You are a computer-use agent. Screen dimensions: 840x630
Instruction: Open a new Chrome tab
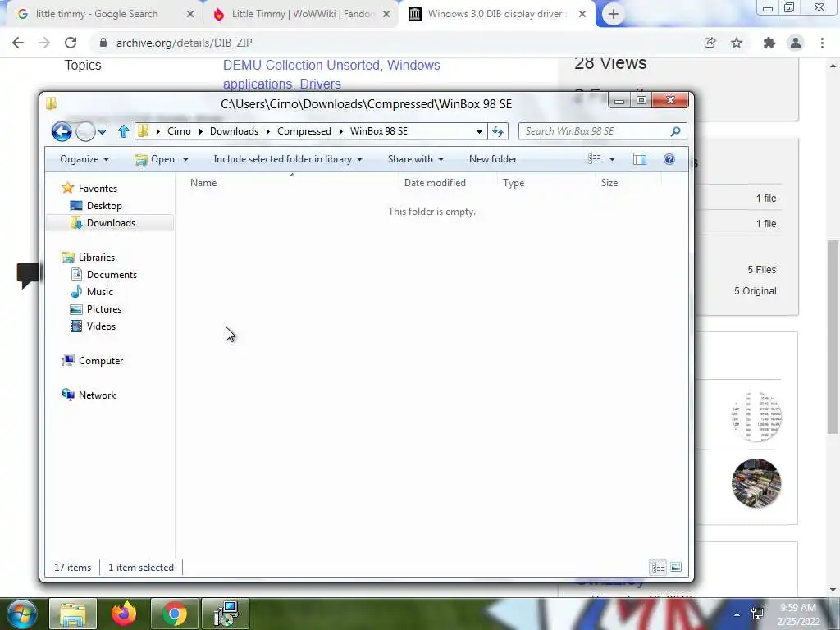(614, 14)
